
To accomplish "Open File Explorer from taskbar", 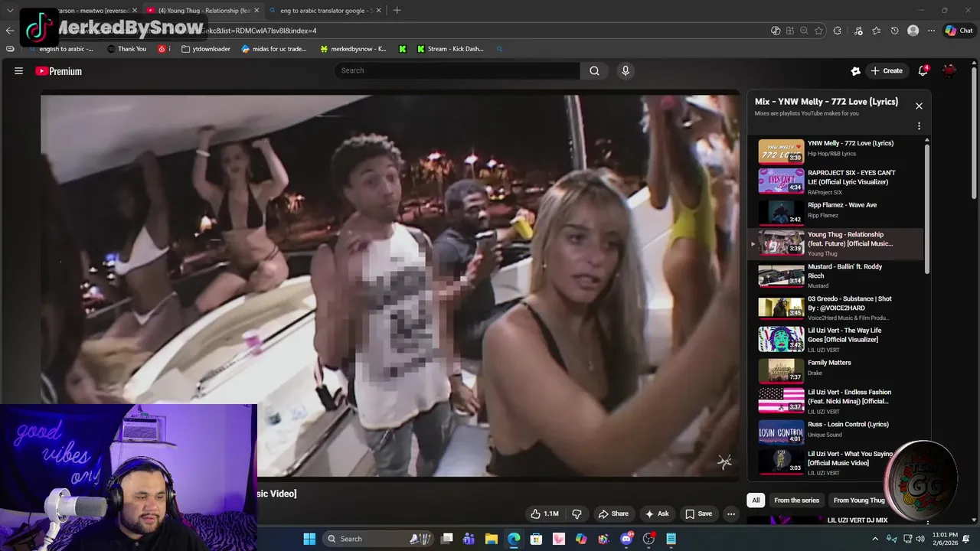I will 492,539.
